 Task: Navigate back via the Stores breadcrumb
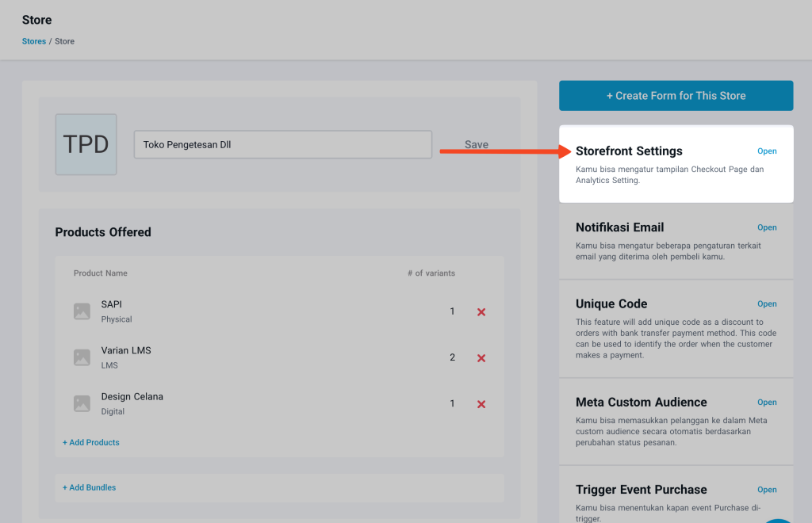(x=33, y=40)
